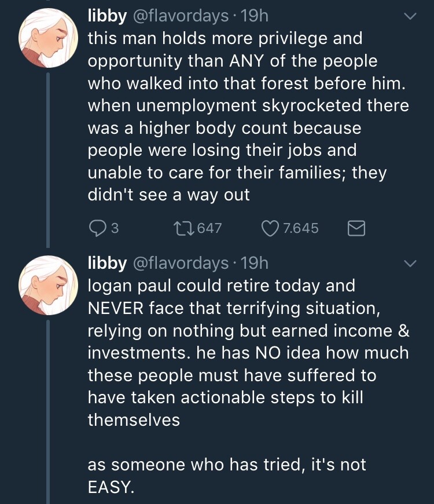Open the chevron menu on the logan paul tweet
The width and height of the screenshot is (434, 504).
pos(409,264)
